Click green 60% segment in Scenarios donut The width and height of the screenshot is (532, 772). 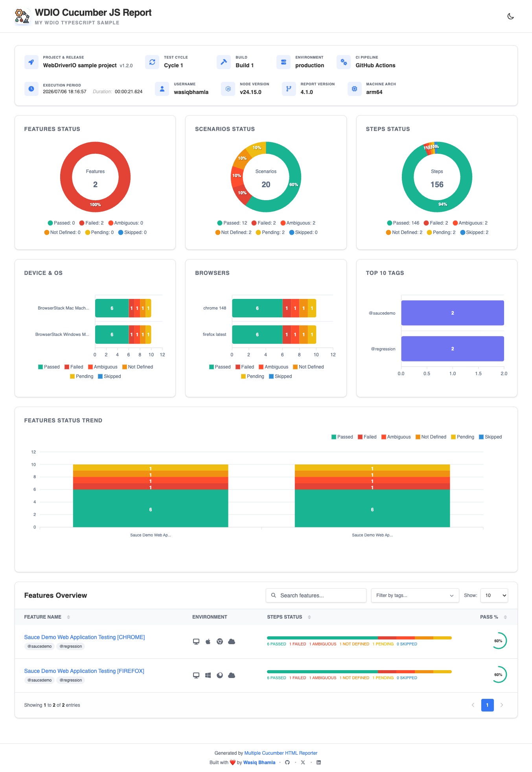pos(294,184)
